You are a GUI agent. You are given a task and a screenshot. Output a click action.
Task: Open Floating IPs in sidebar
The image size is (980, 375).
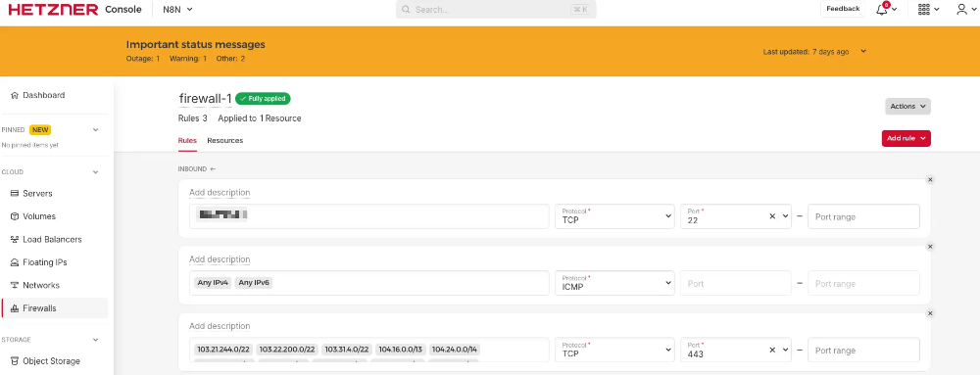(44, 262)
